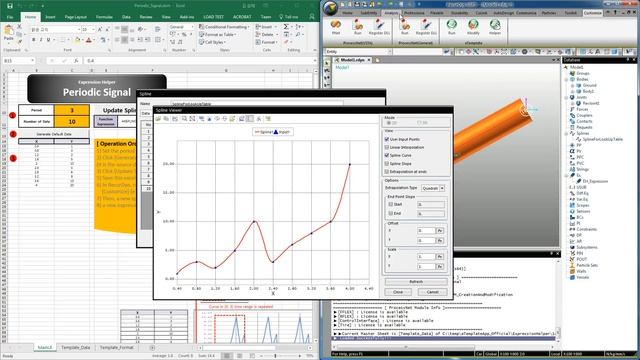Open the Excel Formulas ribbon tab
Screen dimensions: 640x360
pyautogui.click(x=104, y=17)
